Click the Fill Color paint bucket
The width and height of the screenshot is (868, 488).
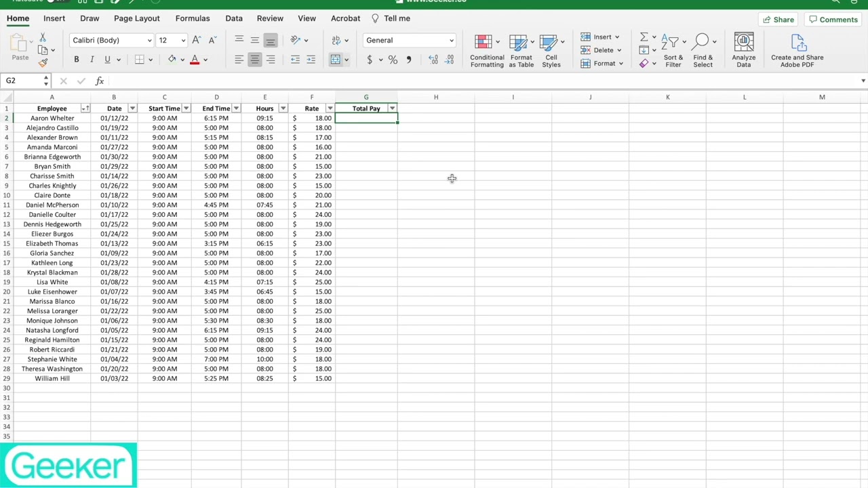pyautogui.click(x=172, y=60)
